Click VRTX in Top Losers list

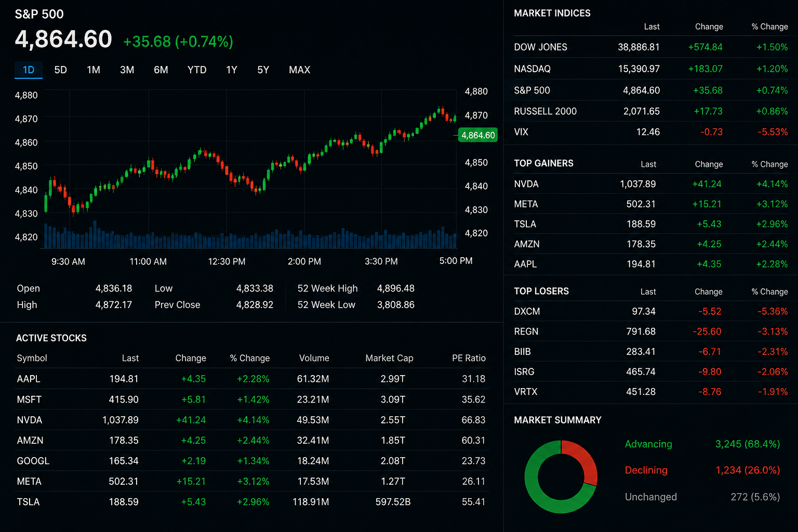click(x=651, y=392)
